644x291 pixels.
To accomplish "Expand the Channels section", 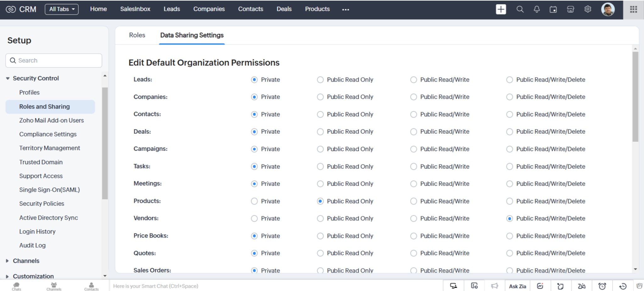I will 26,260.
